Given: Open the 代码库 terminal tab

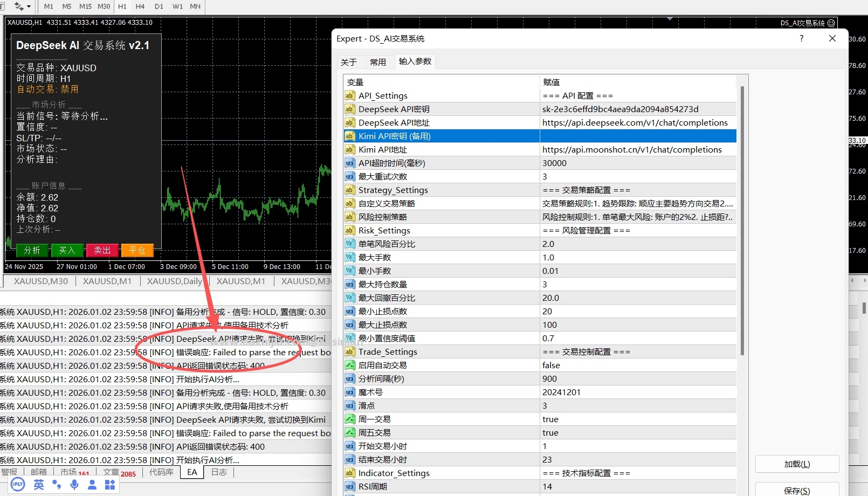Looking at the screenshot, I should click(161, 472).
